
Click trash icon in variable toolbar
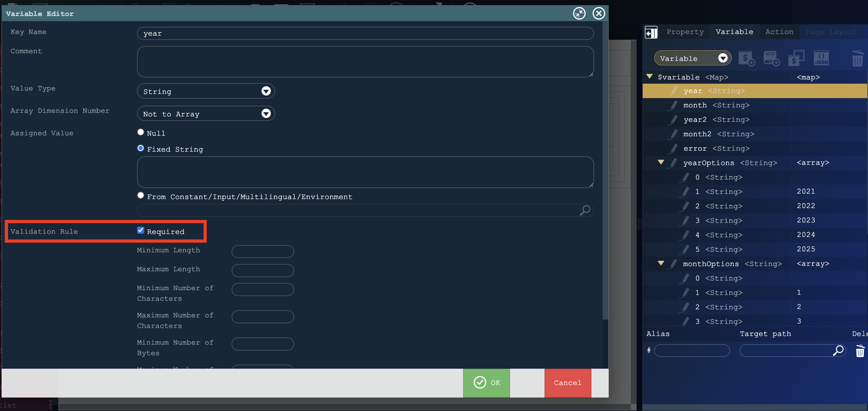[857, 59]
